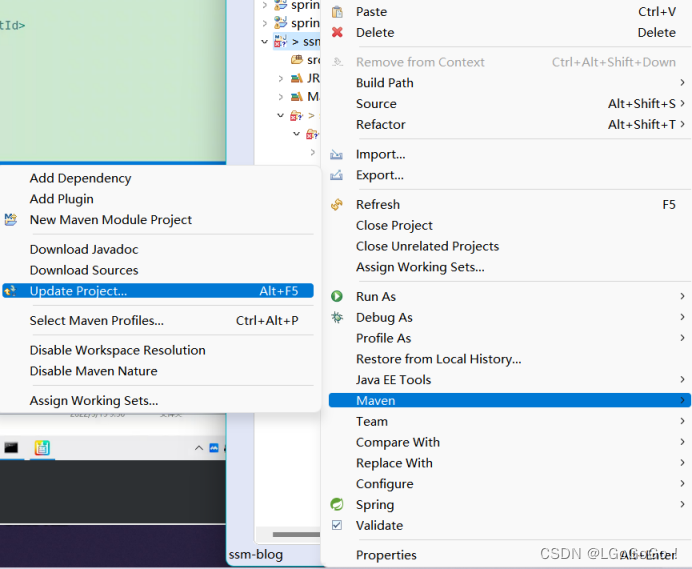Screen dimensions: 692x569
Task: Select Assign Working Sets in Maven submenu
Action: [x=158, y=400]
